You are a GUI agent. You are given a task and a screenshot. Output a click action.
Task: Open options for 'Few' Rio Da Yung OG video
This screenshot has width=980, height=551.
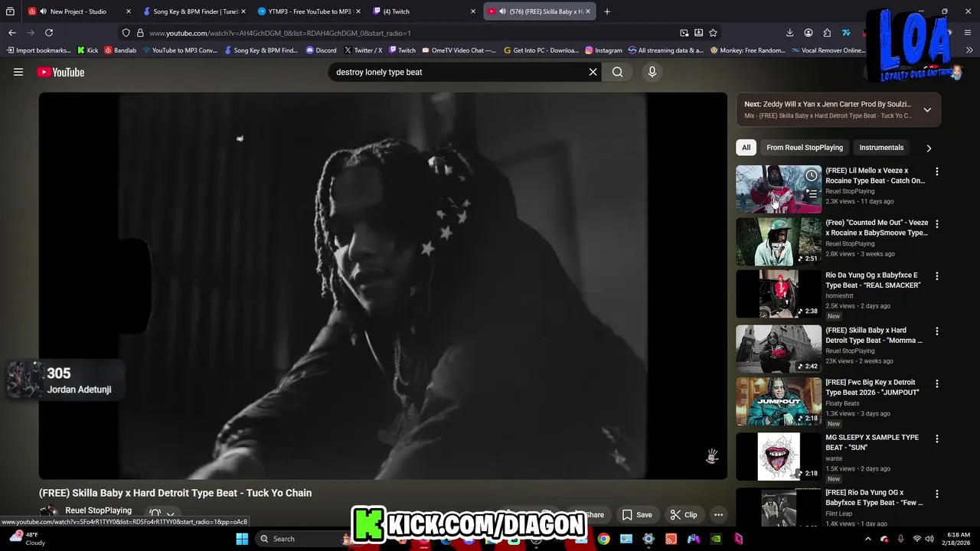pos(936,494)
